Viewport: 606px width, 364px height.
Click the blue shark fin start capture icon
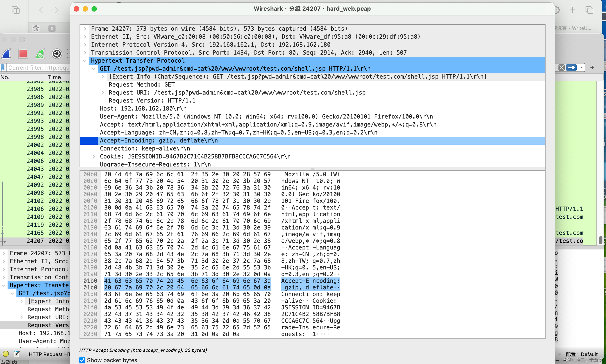click(x=7, y=54)
